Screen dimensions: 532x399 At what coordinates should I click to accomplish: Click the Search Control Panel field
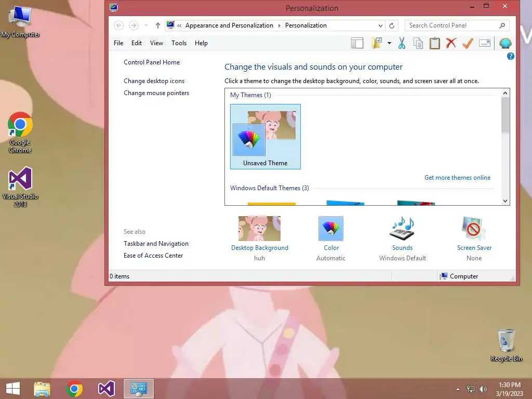tap(457, 25)
